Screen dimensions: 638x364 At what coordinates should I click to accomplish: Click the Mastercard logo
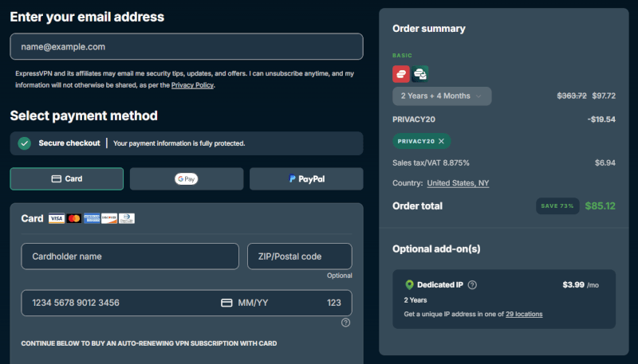(74, 218)
